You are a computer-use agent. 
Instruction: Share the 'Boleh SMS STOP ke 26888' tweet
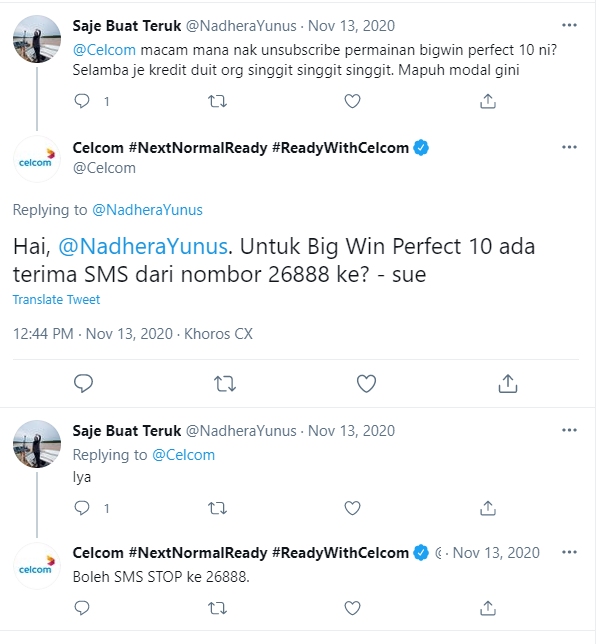pos(488,607)
